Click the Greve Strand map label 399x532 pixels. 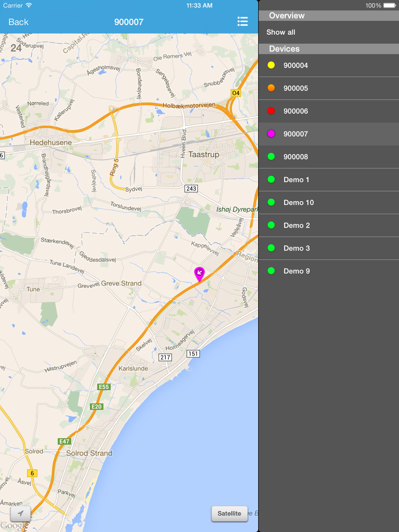point(121,283)
